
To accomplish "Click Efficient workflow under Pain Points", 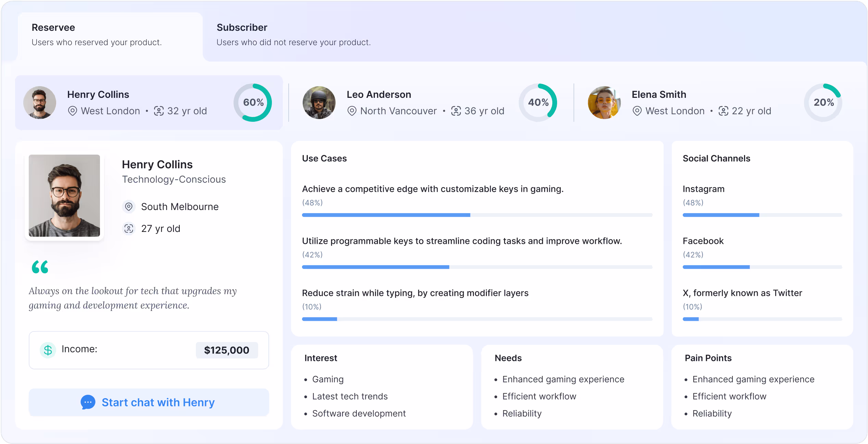I will [729, 396].
